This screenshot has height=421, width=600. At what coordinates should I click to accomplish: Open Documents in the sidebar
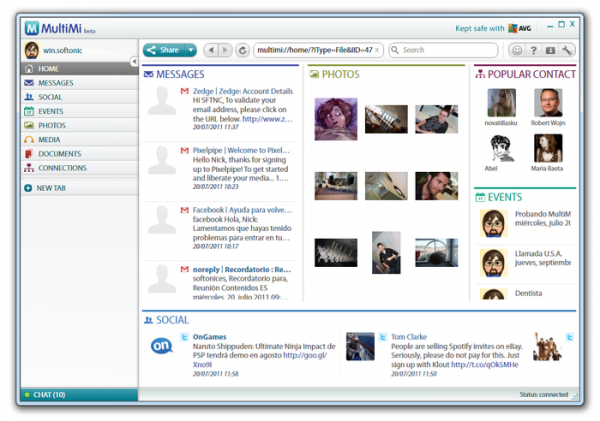point(79,154)
